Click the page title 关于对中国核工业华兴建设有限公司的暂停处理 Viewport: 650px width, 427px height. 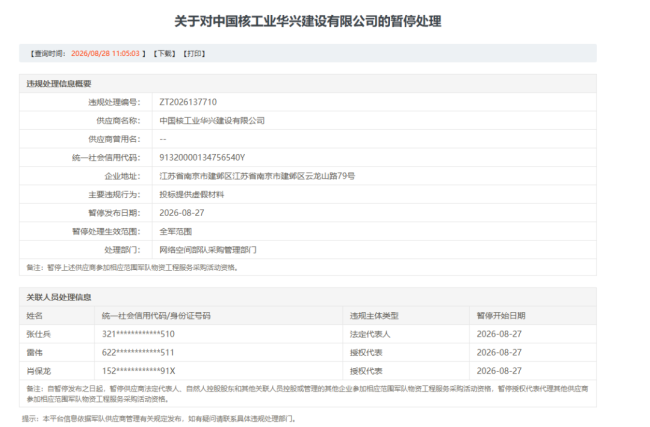308,21
